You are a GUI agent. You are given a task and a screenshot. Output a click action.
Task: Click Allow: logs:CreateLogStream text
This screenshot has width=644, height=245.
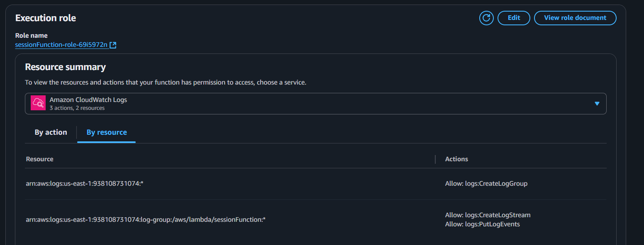[488, 215]
